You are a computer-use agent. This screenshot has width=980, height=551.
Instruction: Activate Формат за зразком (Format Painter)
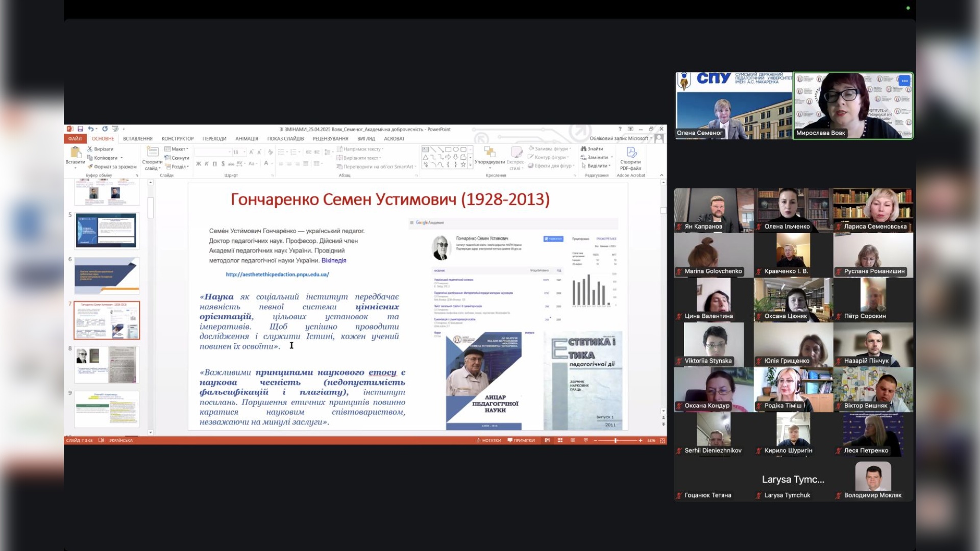point(112,166)
